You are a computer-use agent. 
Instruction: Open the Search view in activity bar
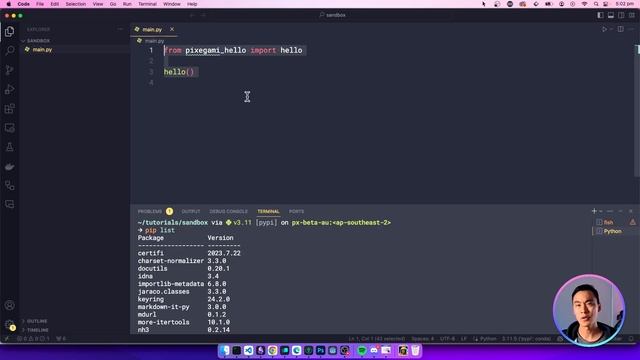[x=10, y=51]
